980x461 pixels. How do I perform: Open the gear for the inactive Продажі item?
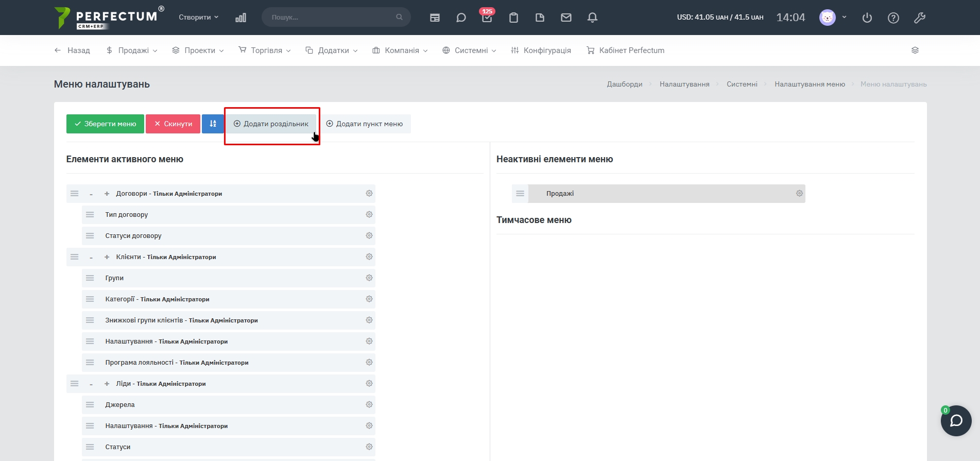(x=799, y=193)
